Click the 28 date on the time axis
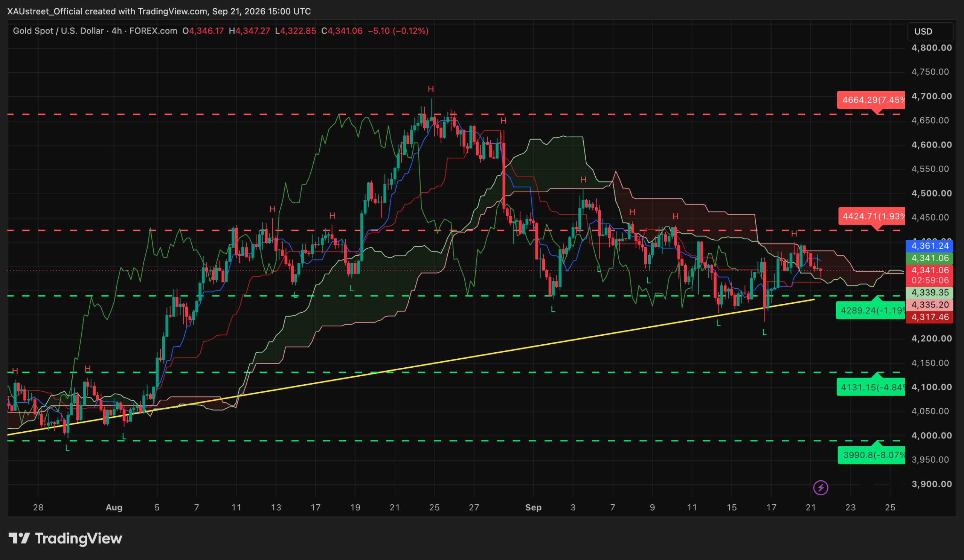 pos(38,508)
